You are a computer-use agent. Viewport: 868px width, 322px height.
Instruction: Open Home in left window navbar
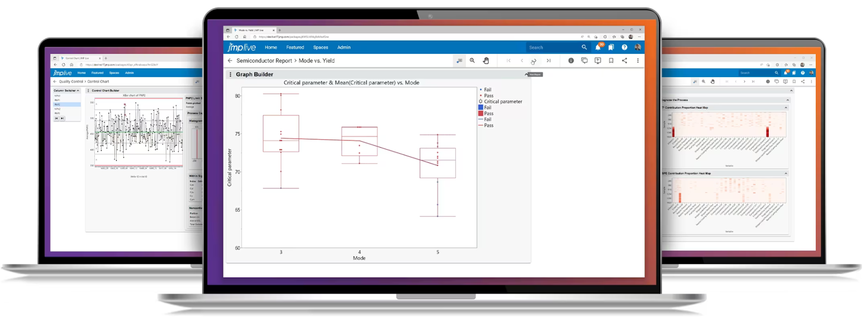click(x=81, y=73)
